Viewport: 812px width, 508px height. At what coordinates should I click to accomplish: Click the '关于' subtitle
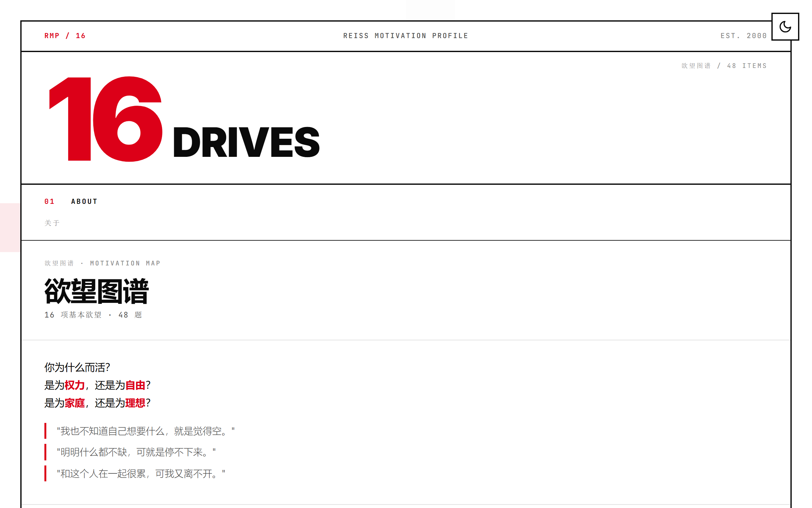[52, 223]
